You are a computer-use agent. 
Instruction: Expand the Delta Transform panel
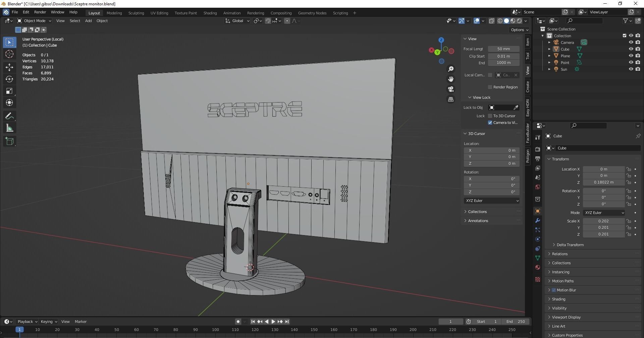570,245
